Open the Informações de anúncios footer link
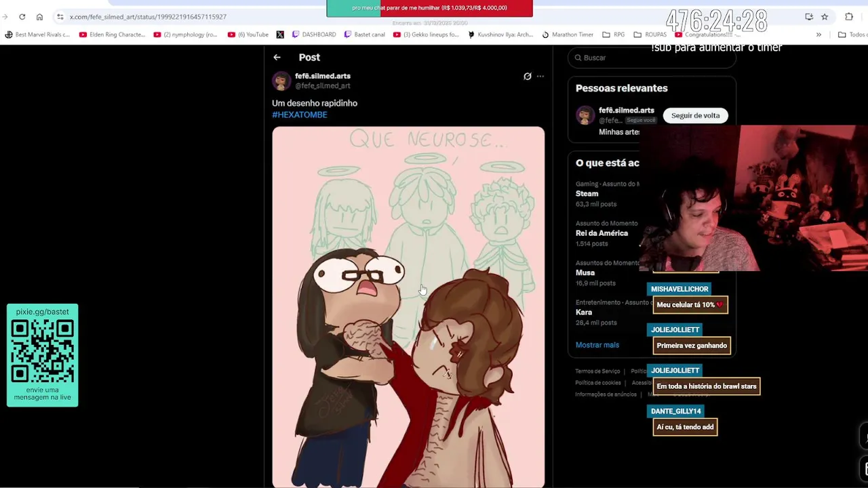868x488 pixels. [606, 394]
